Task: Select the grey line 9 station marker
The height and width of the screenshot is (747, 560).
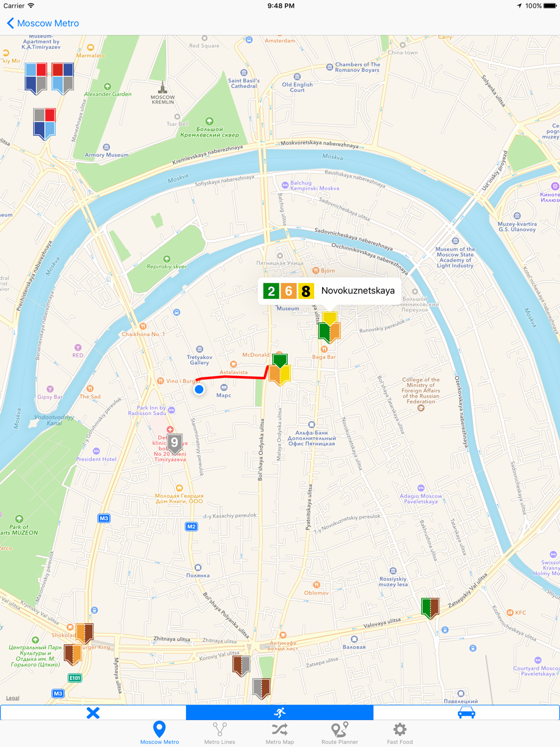Action: click(x=175, y=444)
